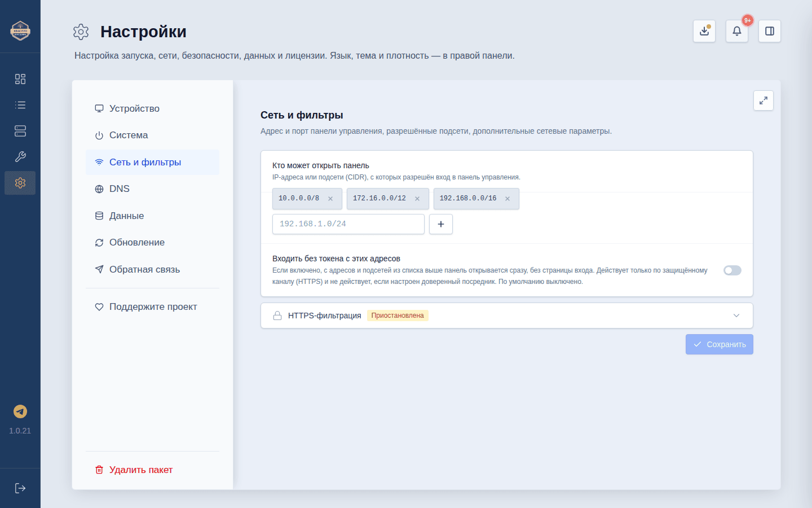
Task: Open the Данные settings tab
Action: [152, 216]
